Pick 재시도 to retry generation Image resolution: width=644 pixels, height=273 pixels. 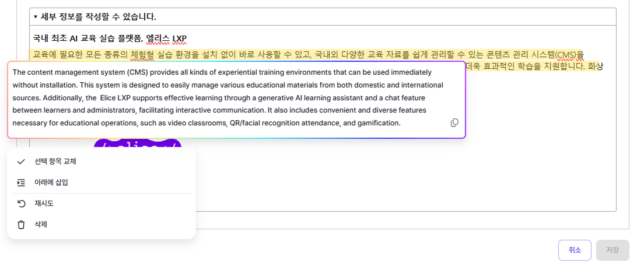(101, 204)
